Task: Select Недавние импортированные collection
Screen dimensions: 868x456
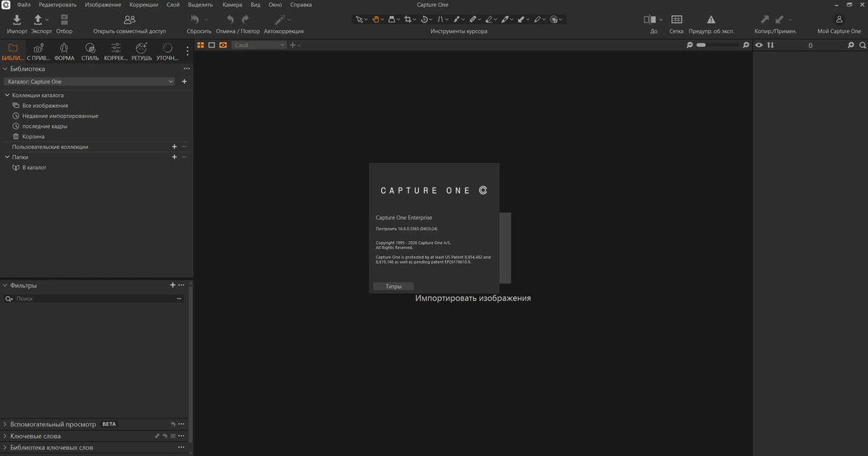Action: click(60, 116)
